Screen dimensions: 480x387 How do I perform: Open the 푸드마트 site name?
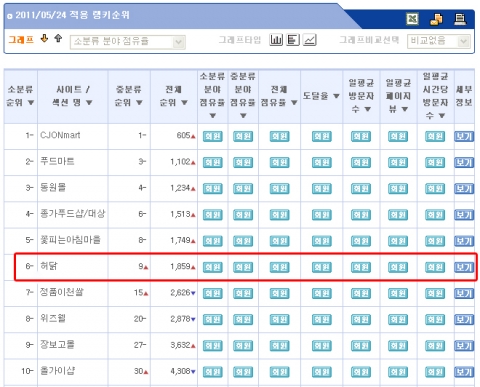(57, 161)
